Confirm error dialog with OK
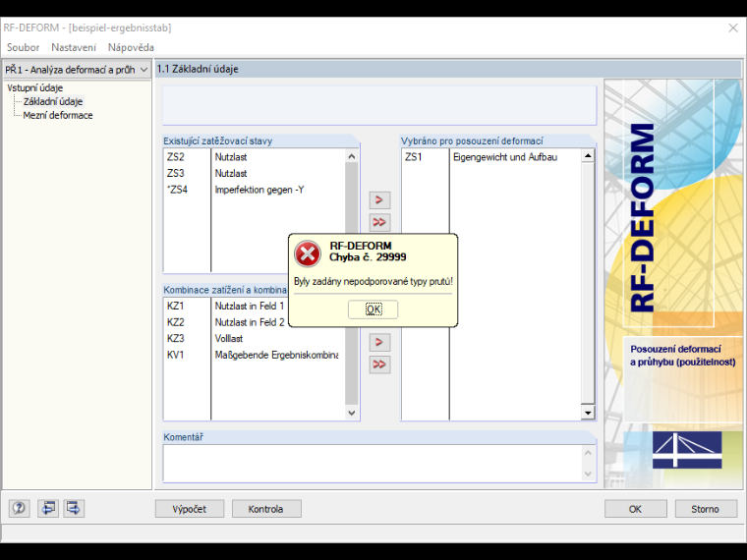This screenshot has width=747, height=560. [373, 309]
